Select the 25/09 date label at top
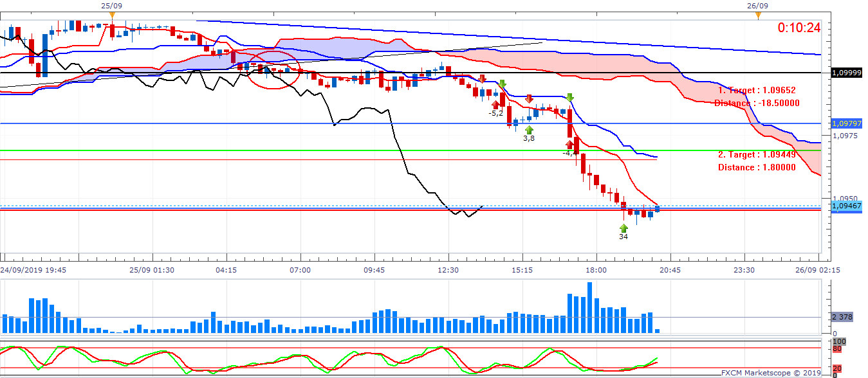This screenshot has height=378, width=868. click(111, 5)
